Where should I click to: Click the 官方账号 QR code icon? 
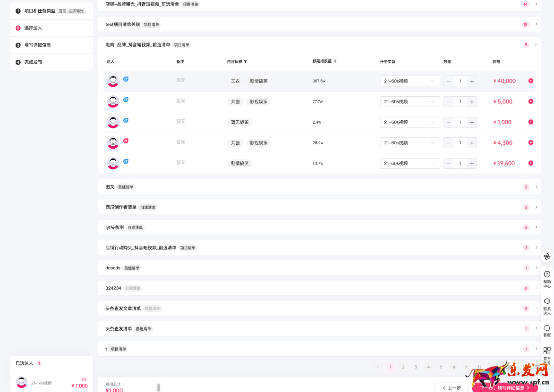coord(547,351)
